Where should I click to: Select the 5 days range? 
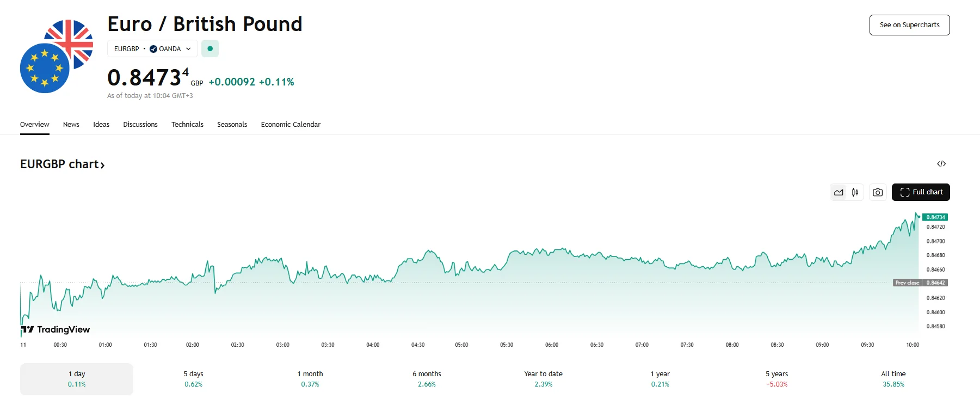click(x=193, y=379)
